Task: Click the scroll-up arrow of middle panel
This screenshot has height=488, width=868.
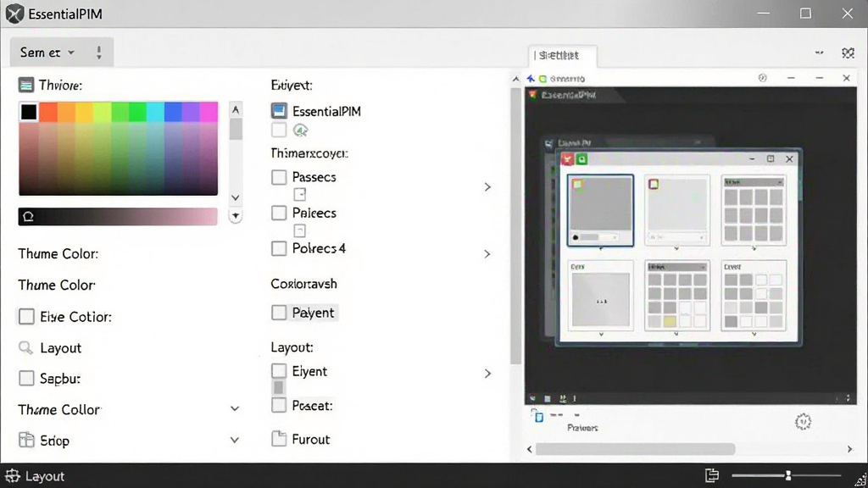Action: (516, 79)
